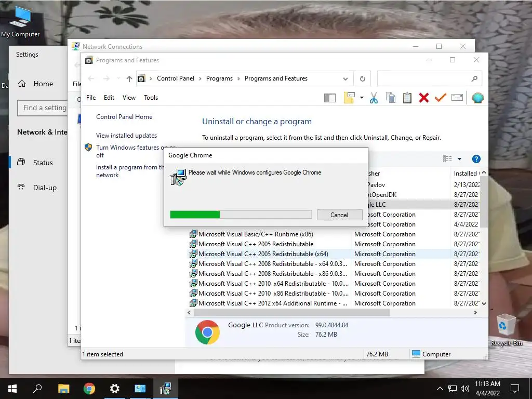Open the View menu
Image resolution: width=532 pixels, height=399 pixels.
[129, 98]
